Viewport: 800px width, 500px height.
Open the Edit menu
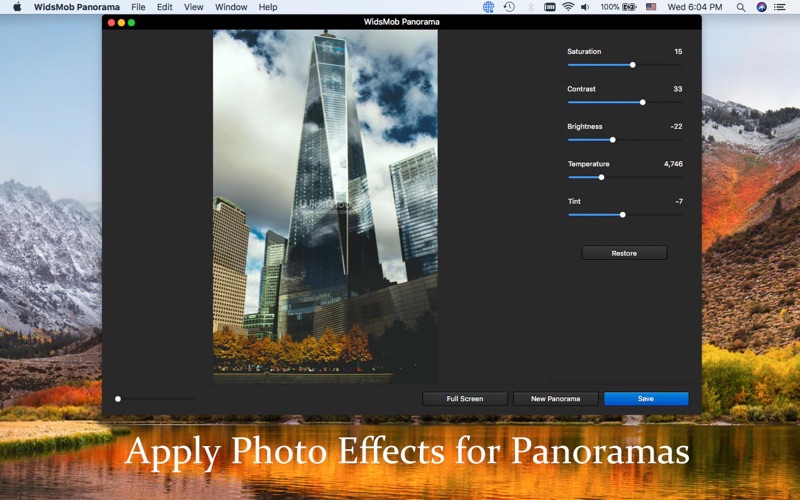164,7
